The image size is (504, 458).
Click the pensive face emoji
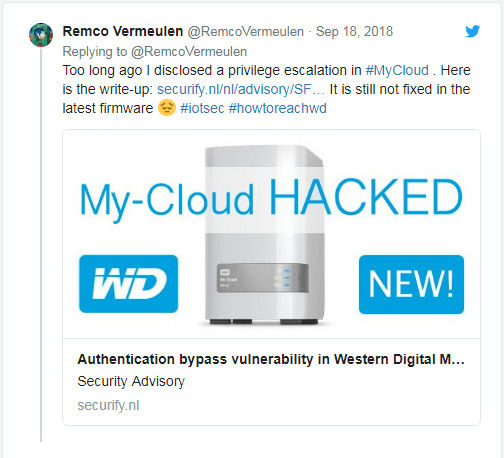166,108
